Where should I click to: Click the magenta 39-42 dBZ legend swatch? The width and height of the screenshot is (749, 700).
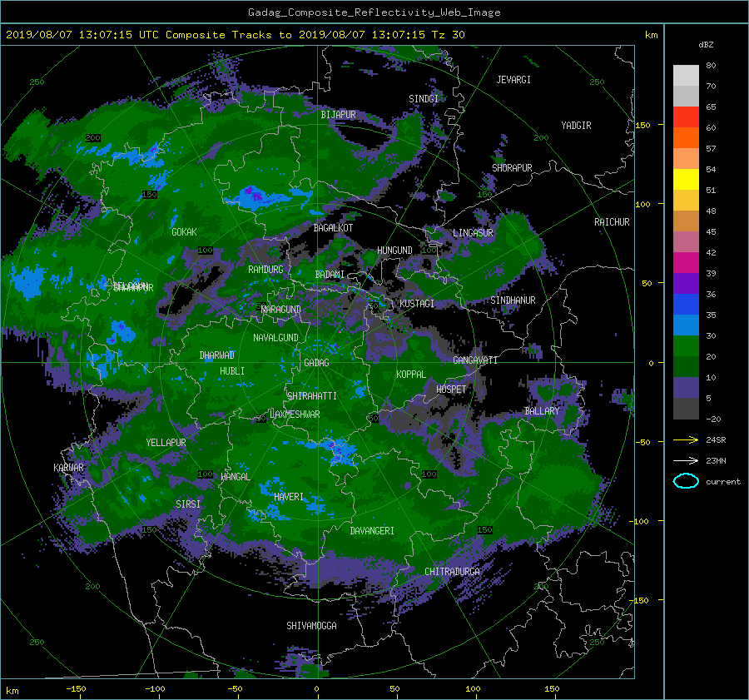point(686,263)
